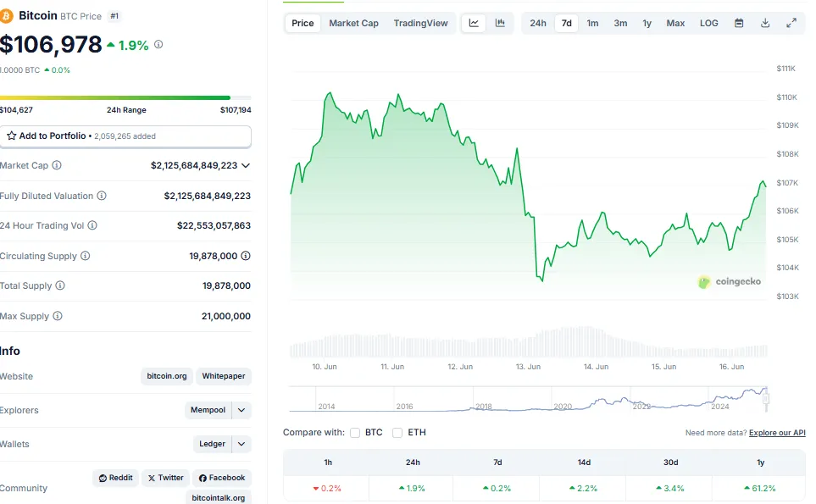This screenshot has width=816, height=504.
Task: Set chart range to 24h
Action: pyautogui.click(x=538, y=23)
